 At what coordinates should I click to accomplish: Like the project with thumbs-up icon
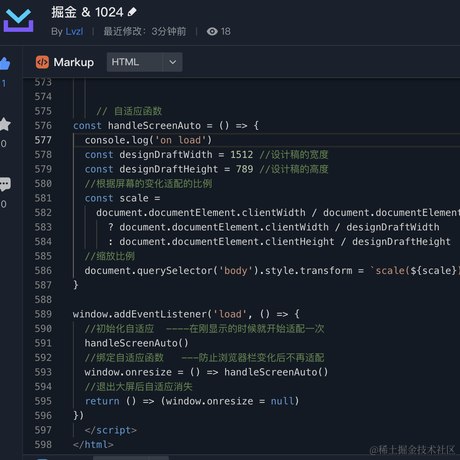point(5,64)
